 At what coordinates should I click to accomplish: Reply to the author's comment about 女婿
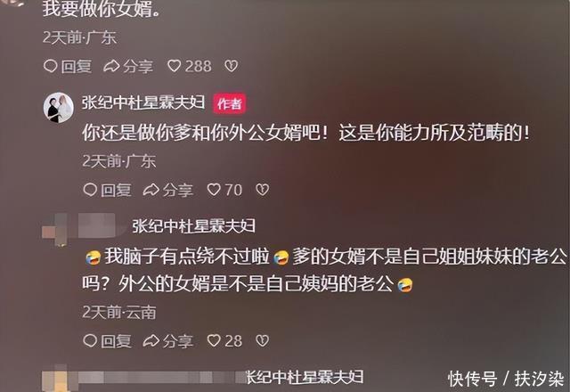click(107, 190)
